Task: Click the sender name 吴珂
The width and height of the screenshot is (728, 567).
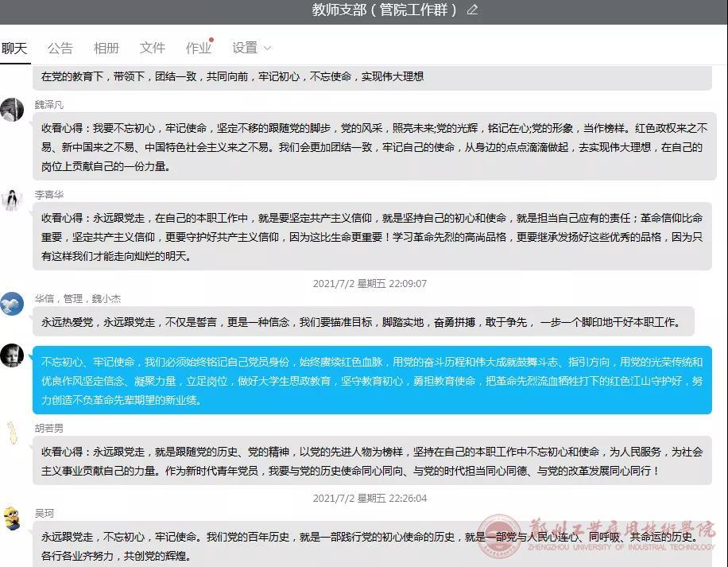Action: (x=45, y=514)
